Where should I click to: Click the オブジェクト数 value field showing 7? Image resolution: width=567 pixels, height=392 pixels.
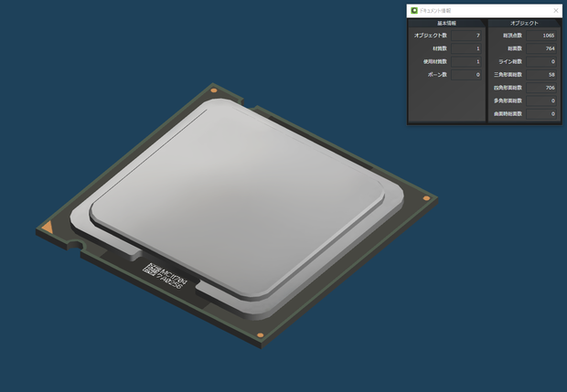pos(466,36)
